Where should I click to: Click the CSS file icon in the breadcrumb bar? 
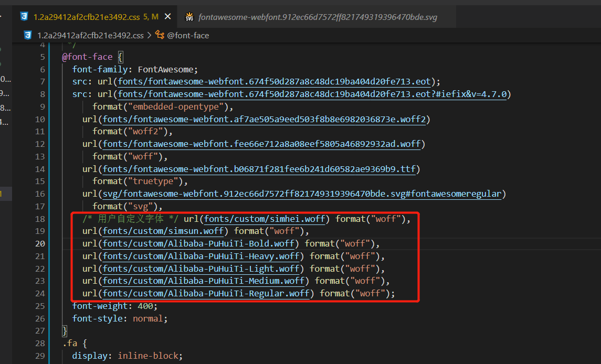[x=27, y=35]
